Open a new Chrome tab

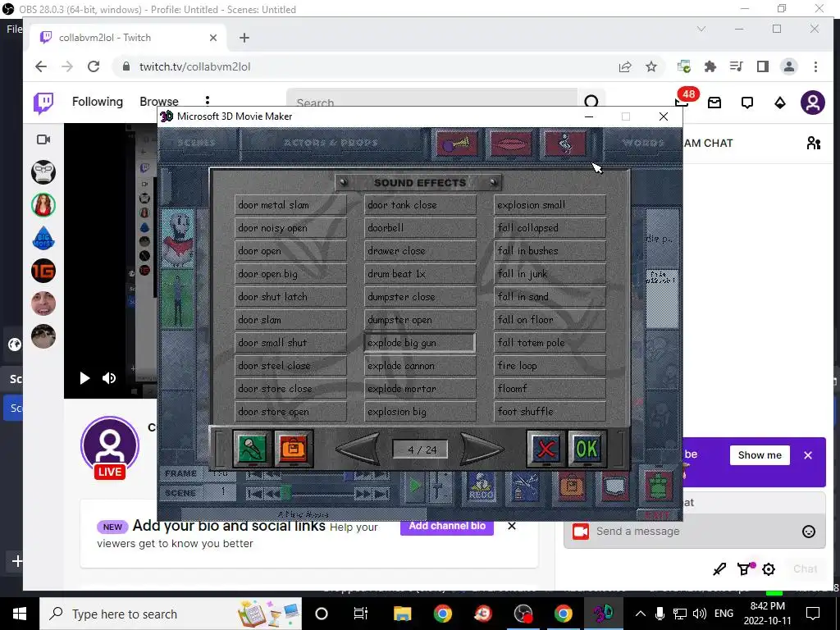pos(244,38)
